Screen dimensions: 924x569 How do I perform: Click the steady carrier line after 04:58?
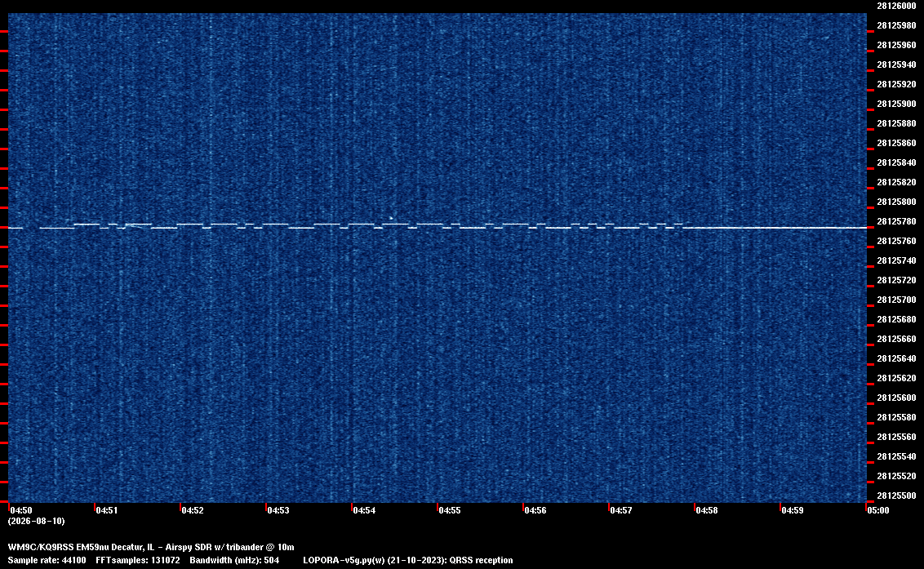[x=775, y=227]
